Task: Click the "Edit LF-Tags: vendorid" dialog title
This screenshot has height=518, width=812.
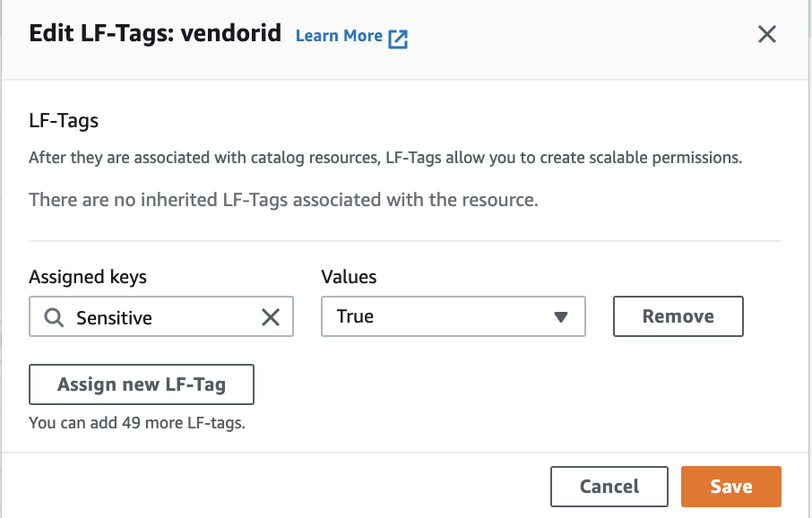Action: pos(155,34)
